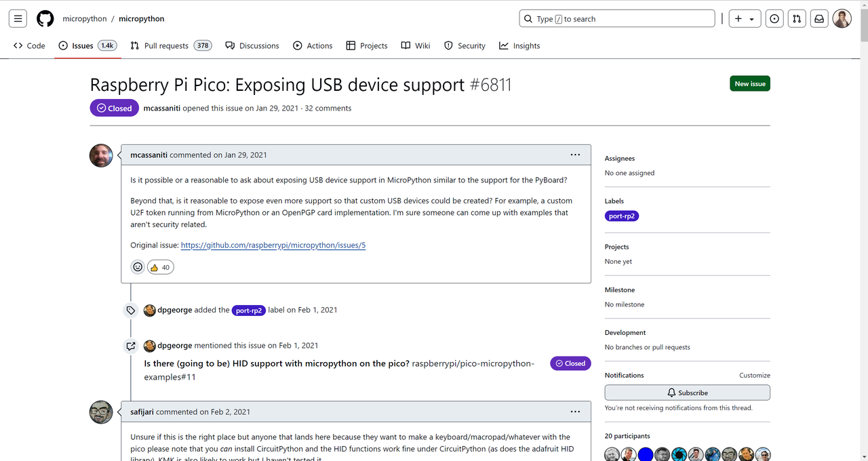Screen dimensions: 868x461
Task: Open the hamburger navigation menu
Action: pos(18,19)
